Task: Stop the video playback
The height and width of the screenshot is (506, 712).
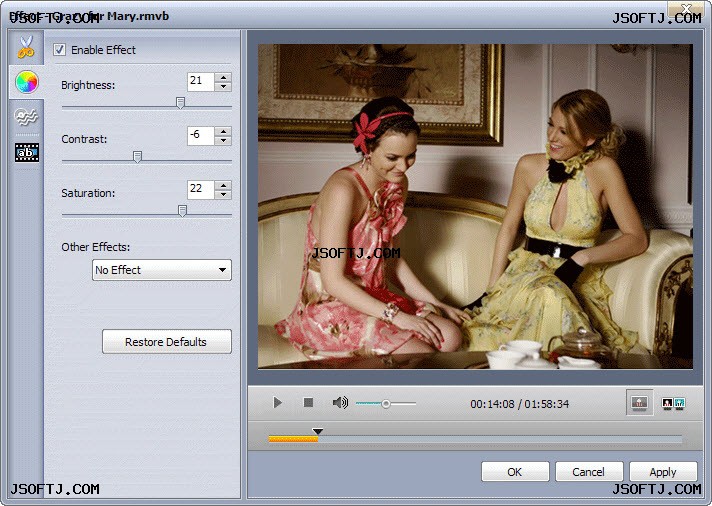Action: (308, 402)
